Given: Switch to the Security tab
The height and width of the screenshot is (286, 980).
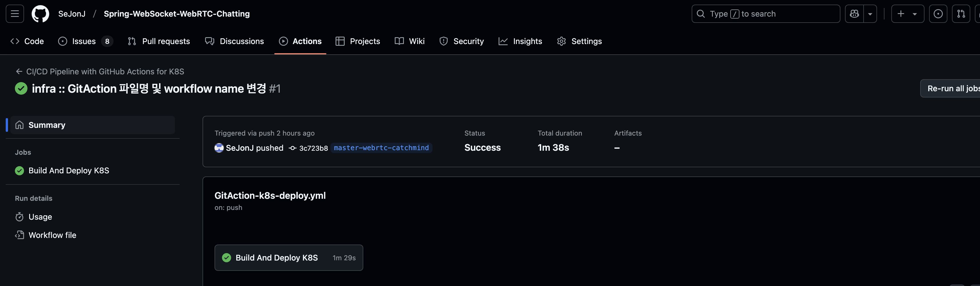Looking at the screenshot, I should point(461,41).
